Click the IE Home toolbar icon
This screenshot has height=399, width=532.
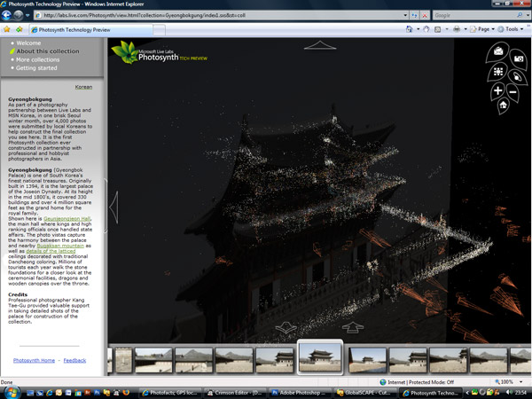point(410,29)
